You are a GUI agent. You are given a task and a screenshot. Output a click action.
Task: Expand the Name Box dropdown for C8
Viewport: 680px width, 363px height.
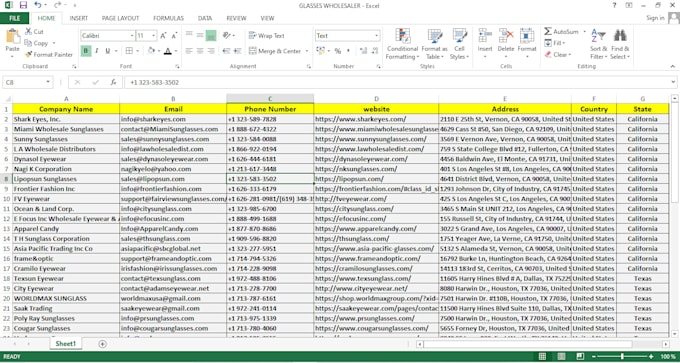pyautogui.click(x=48, y=82)
